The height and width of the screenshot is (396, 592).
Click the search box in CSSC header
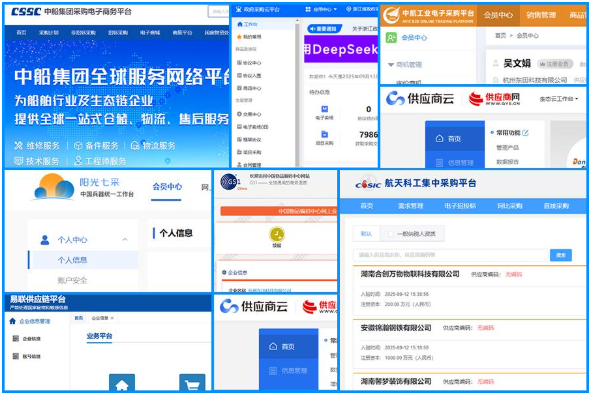point(219,12)
